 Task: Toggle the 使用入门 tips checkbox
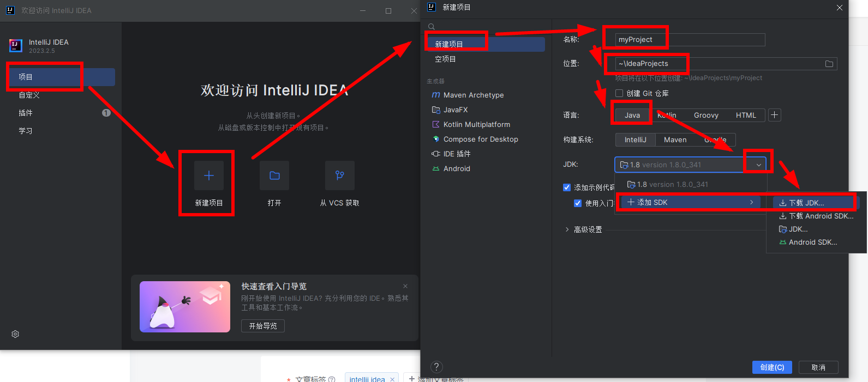(578, 203)
